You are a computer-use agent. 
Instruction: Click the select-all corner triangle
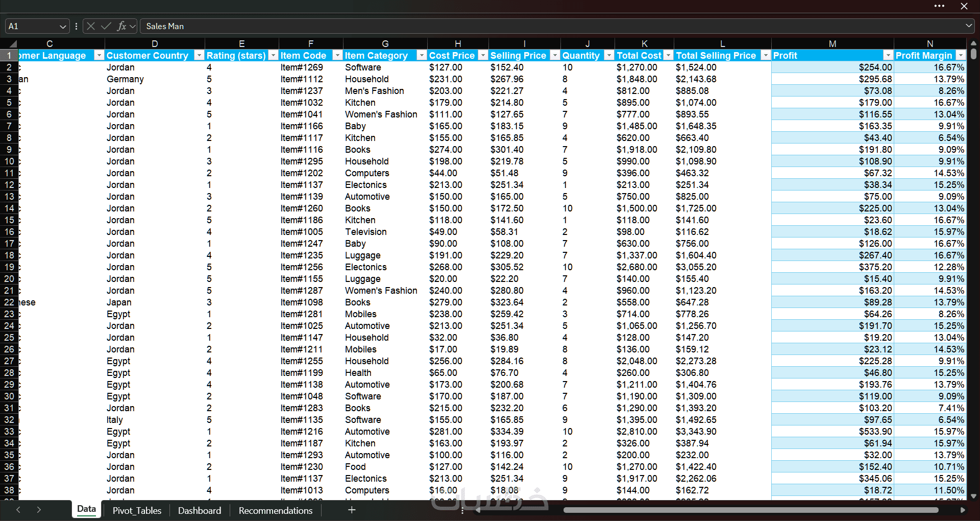click(12, 44)
